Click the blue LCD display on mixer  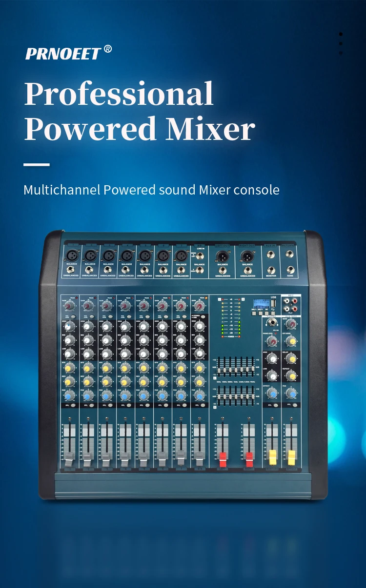click(x=262, y=304)
